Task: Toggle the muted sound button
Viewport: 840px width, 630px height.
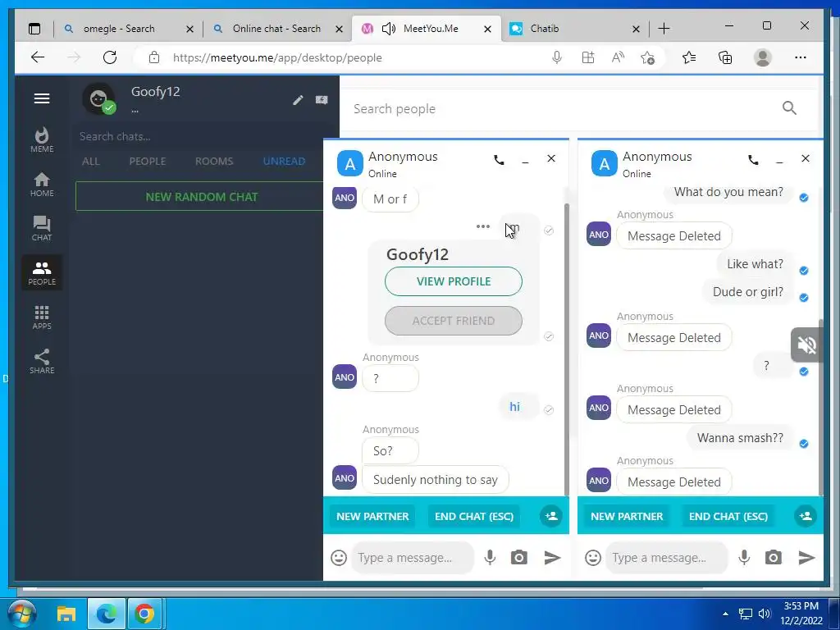Action: pos(807,345)
